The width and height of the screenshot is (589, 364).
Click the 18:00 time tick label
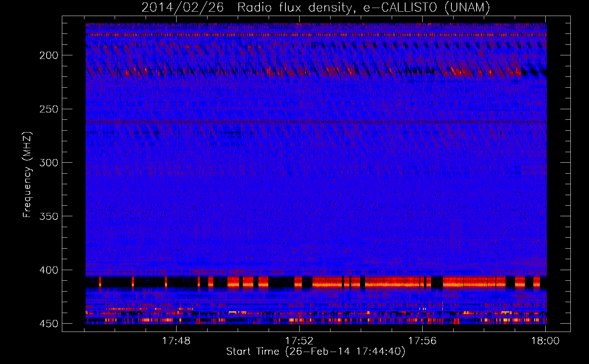point(545,341)
